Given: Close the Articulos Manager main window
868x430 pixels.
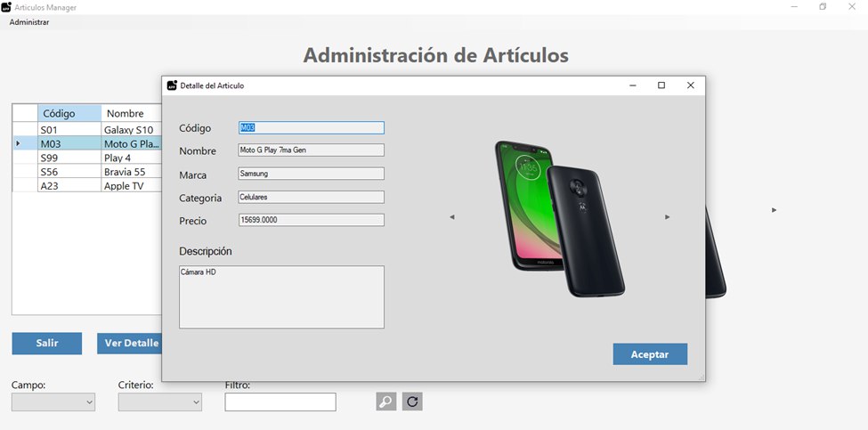Looking at the screenshot, I should [852, 6].
